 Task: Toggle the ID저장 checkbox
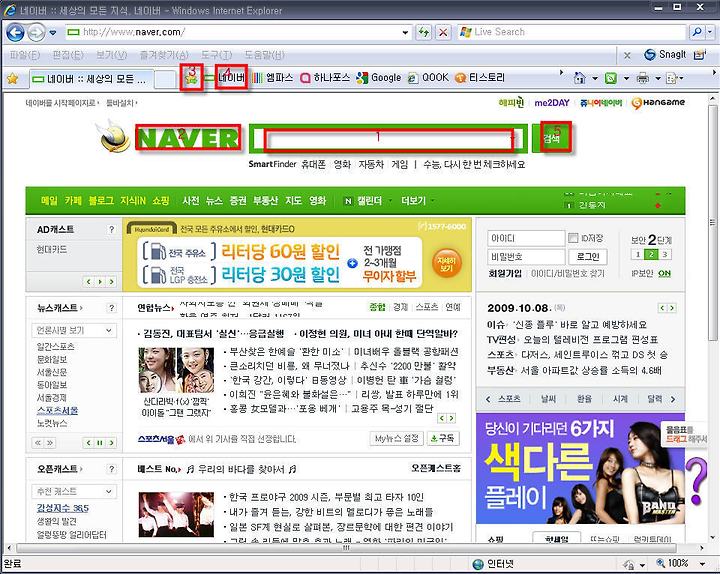click(573, 238)
